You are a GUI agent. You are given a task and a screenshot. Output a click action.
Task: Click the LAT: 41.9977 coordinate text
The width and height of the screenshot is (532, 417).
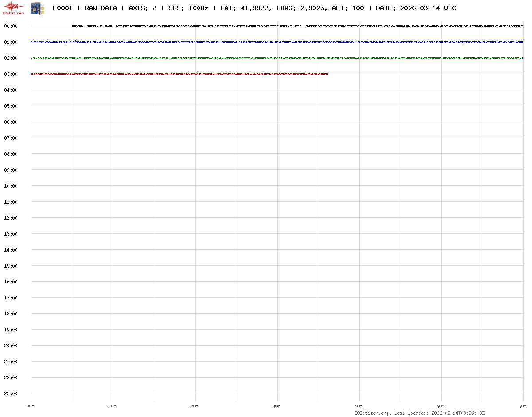[x=244, y=8]
